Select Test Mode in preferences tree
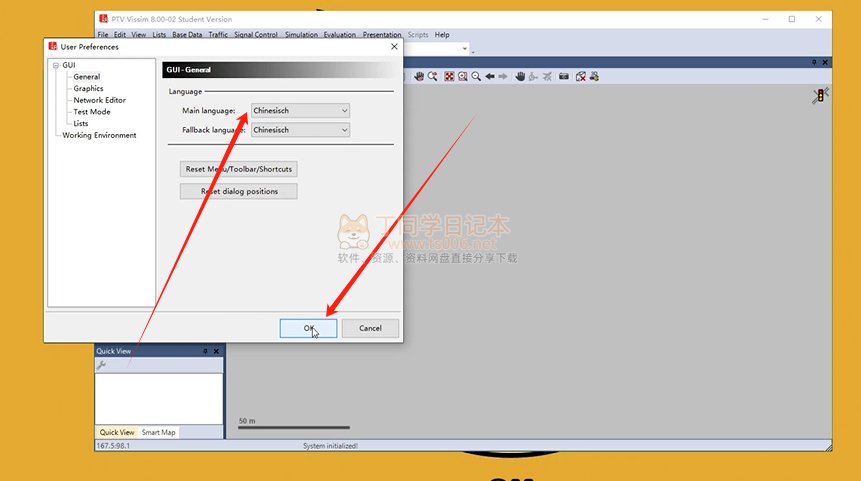The height and width of the screenshot is (481, 861). pos(92,111)
